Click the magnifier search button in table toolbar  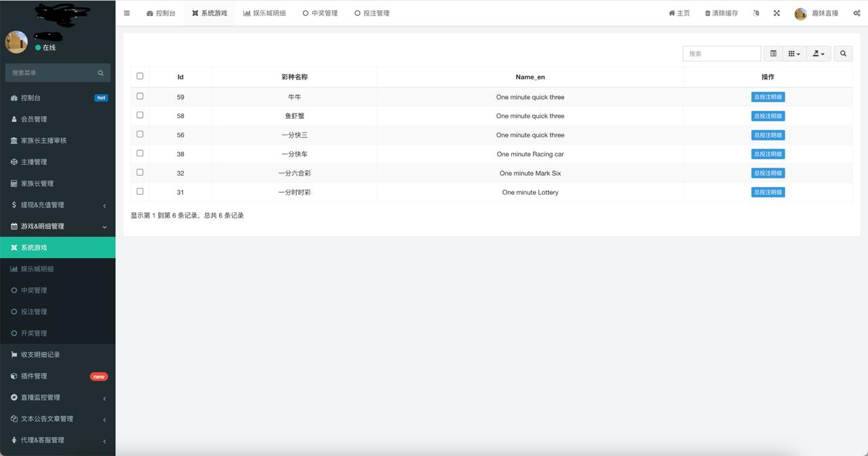[843, 54]
